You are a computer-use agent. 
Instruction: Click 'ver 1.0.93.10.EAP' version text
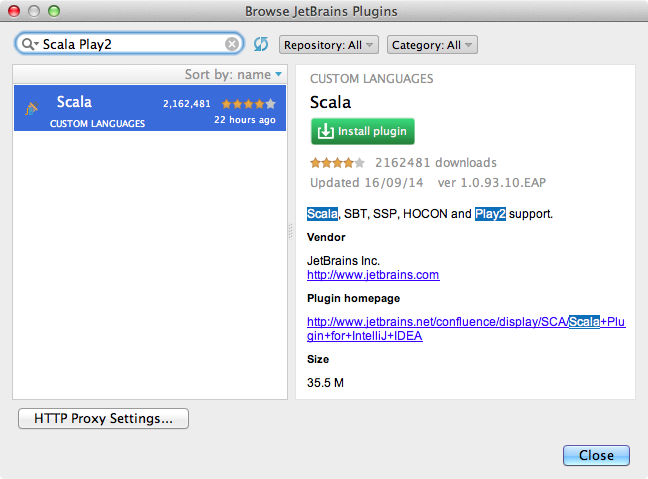click(x=492, y=183)
